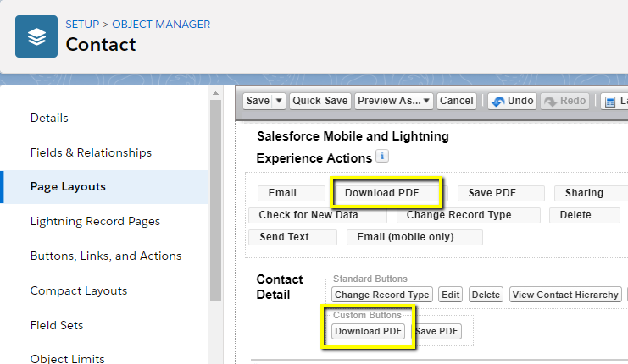This screenshot has width=628, height=364.
Task: Click the Custom Buttons label
Action: (367, 315)
